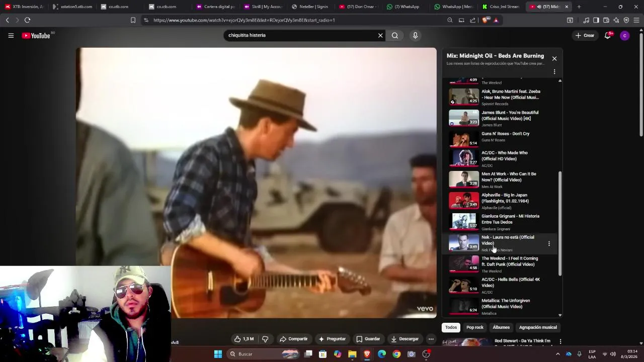Click the playlist panel scrollbar
The height and width of the screenshot is (362, 644).
click(560, 224)
